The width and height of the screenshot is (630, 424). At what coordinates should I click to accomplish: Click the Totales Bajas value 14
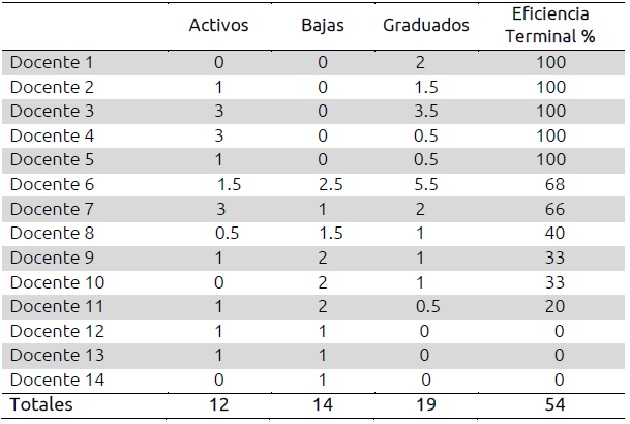(322, 405)
